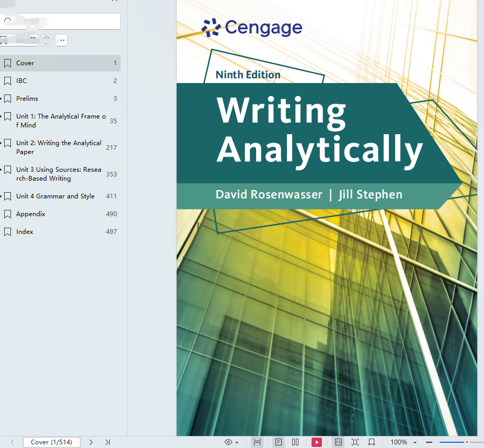Expand the Prelims bookmark arrow
The width and height of the screenshot is (484, 448).
pos(1,99)
